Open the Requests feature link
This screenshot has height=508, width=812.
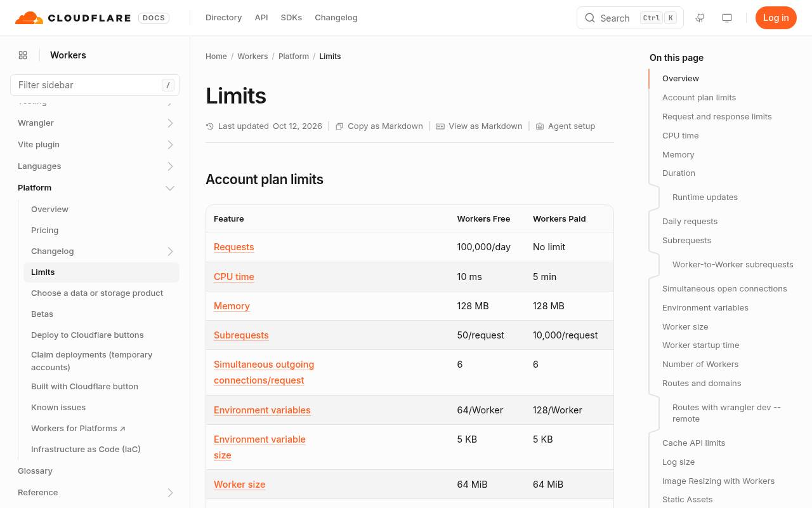point(234,247)
